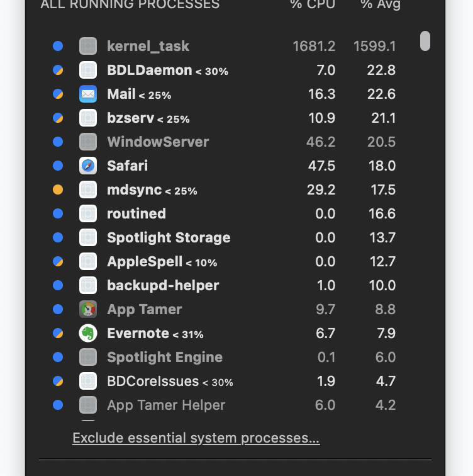The image size is (473, 476).
Task: Sort by the % CPU column header
Action: 313,5
